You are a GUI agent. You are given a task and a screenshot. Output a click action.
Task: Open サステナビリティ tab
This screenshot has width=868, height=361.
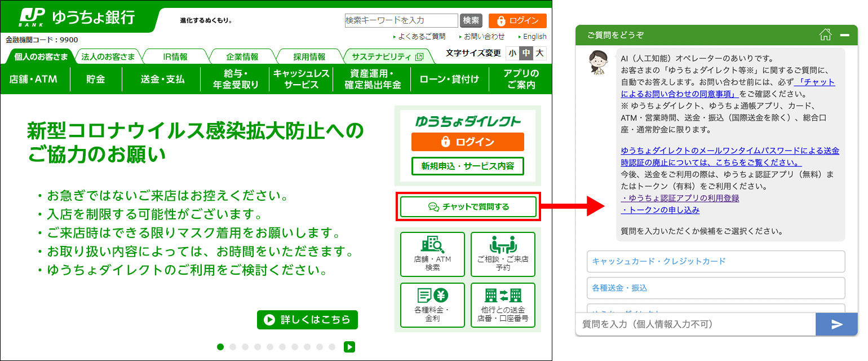pos(388,57)
